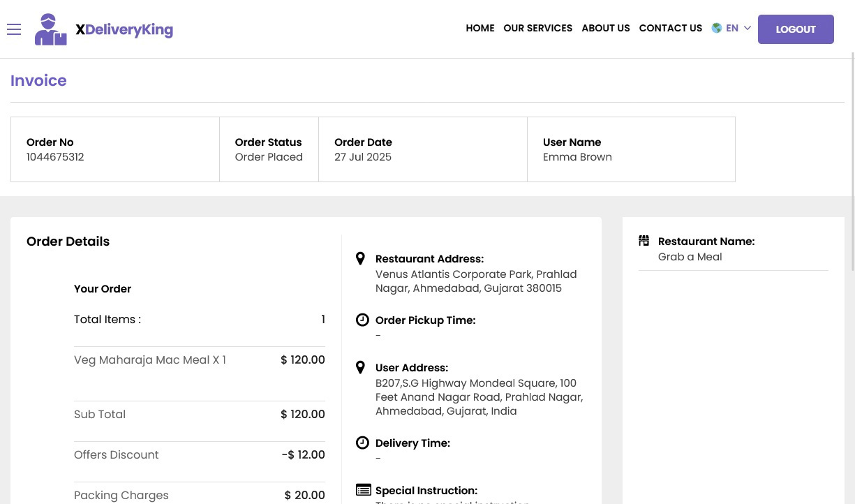855x504 pixels.
Task: Click the restaurant name store icon
Action: [x=644, y=241]
